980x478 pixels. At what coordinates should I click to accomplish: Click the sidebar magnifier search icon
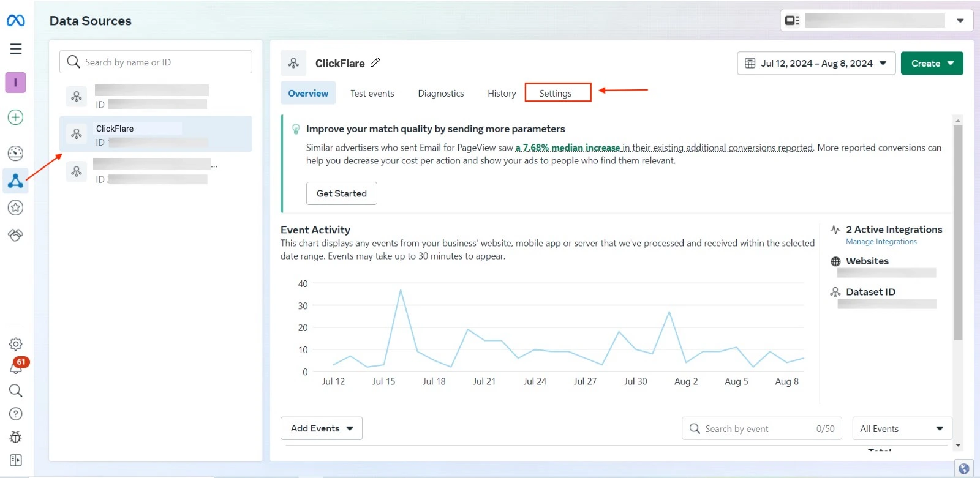tap(16, 390)
